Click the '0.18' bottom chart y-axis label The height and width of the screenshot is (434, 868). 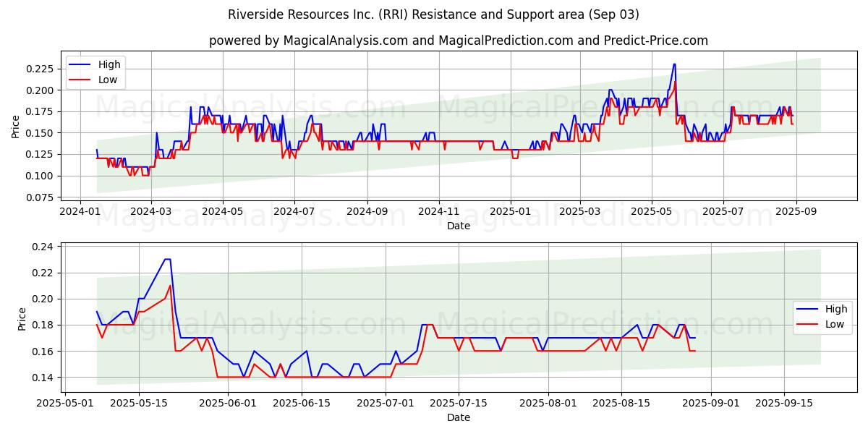pyautogui.click(x=42, y=325)
